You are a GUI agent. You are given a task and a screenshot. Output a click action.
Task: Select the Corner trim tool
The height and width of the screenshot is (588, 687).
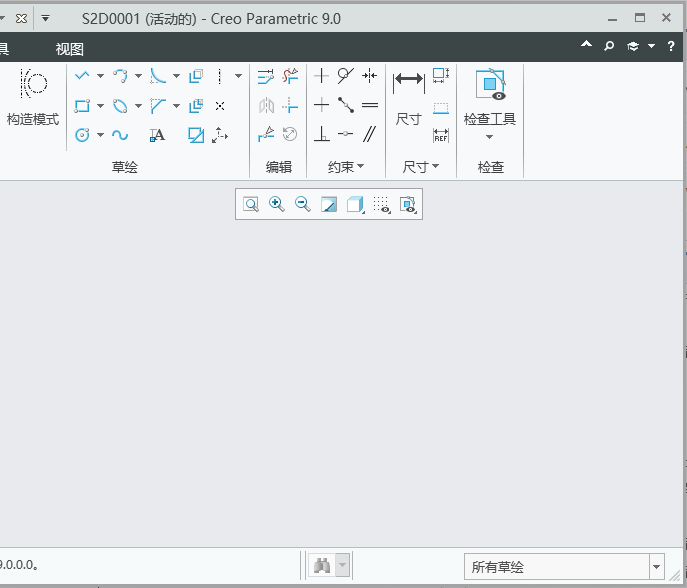[x=290, y=106]
